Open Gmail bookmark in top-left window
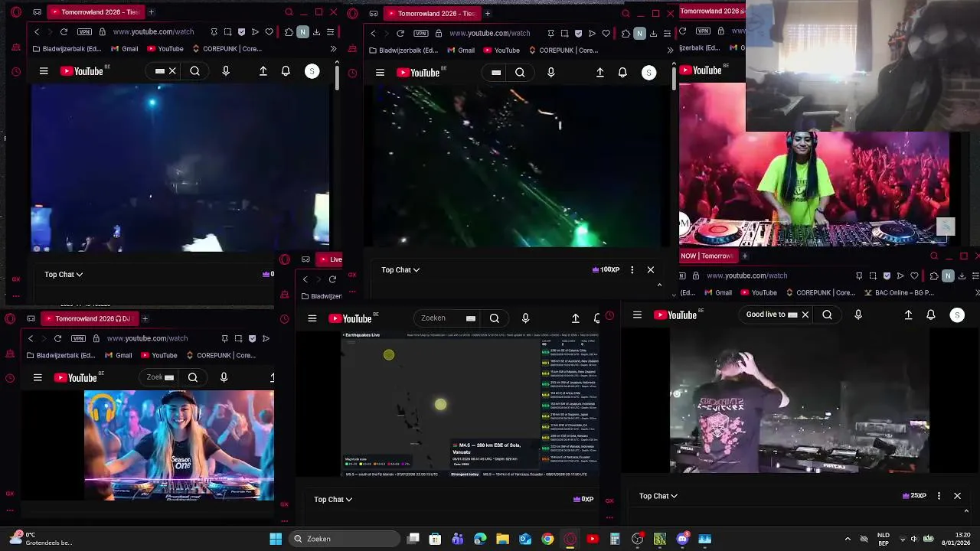The image size is (980, 551). 125,49
